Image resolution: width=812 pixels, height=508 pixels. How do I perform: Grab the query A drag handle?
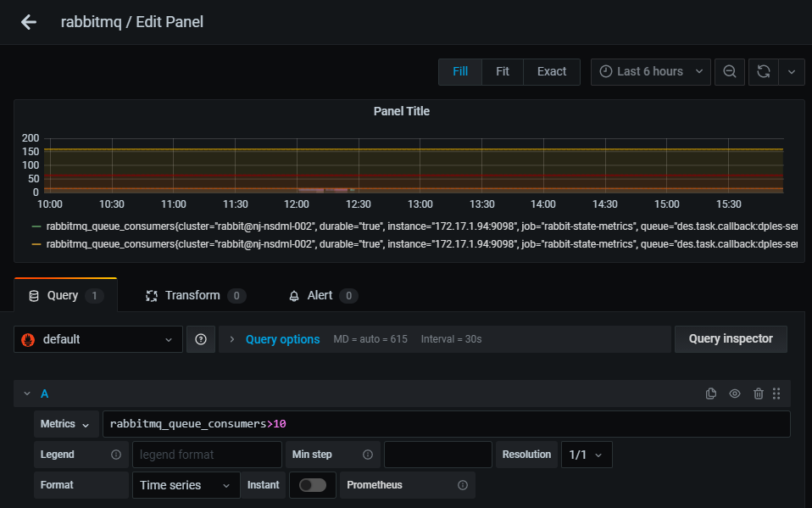tap(776, 394)
